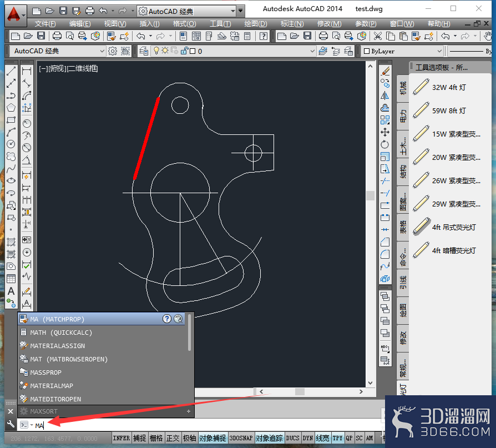Select the Polygon draw tool

point(11,108)
